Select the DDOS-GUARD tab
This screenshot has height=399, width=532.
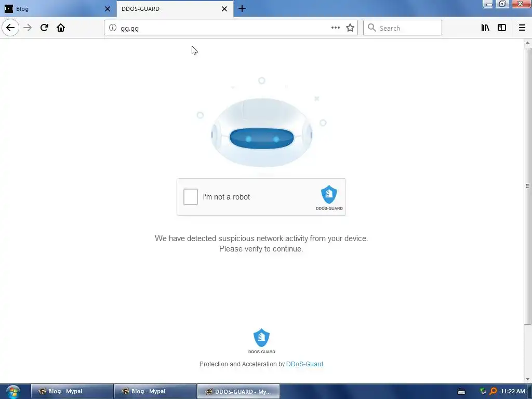pyautogui.click(x=175, y=9)
